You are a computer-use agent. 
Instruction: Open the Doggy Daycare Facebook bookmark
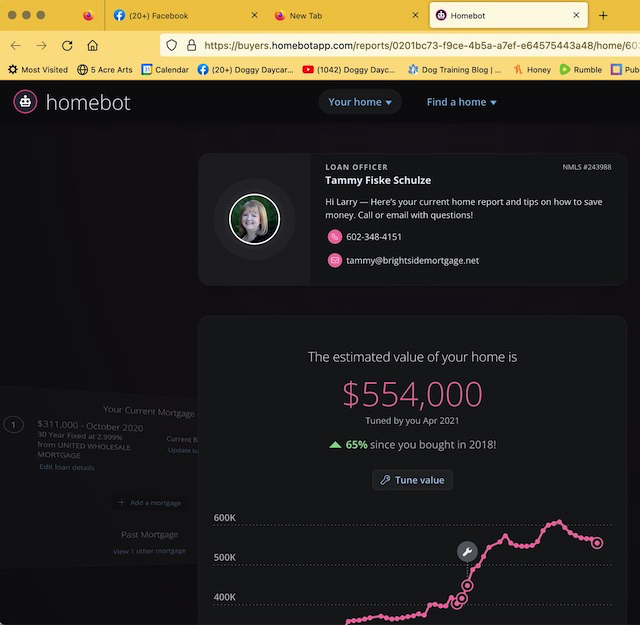(245, 70)
